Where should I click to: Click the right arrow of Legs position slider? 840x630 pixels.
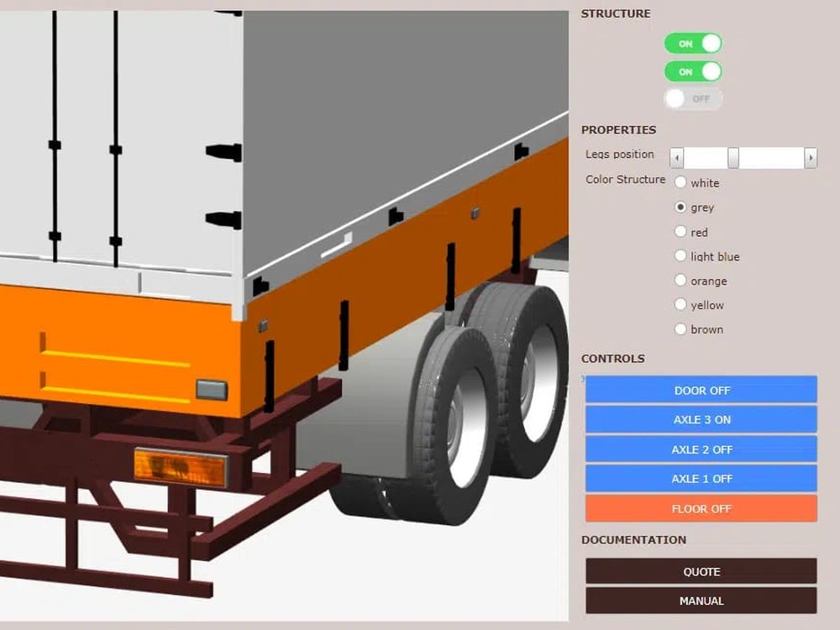811,158
